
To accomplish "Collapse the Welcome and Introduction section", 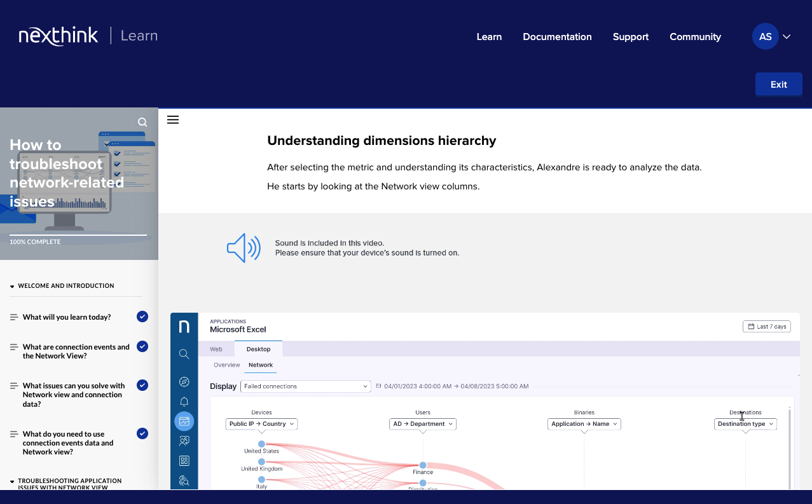I will [12, 286].
